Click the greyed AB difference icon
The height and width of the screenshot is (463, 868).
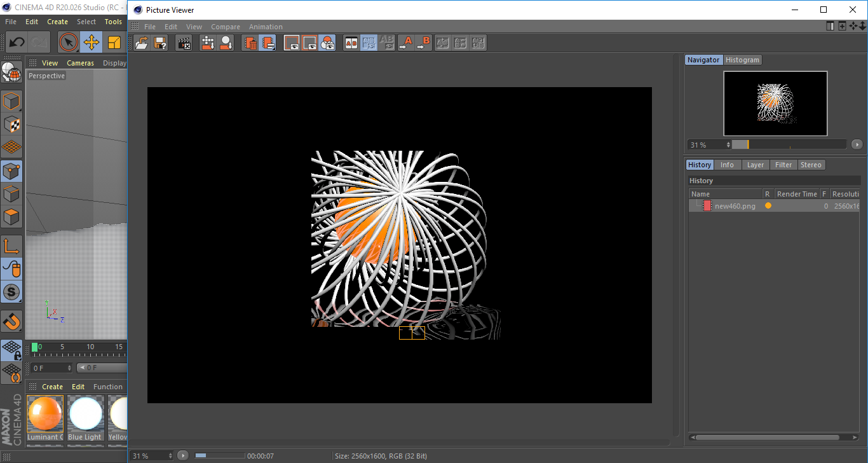coord(386,43)
